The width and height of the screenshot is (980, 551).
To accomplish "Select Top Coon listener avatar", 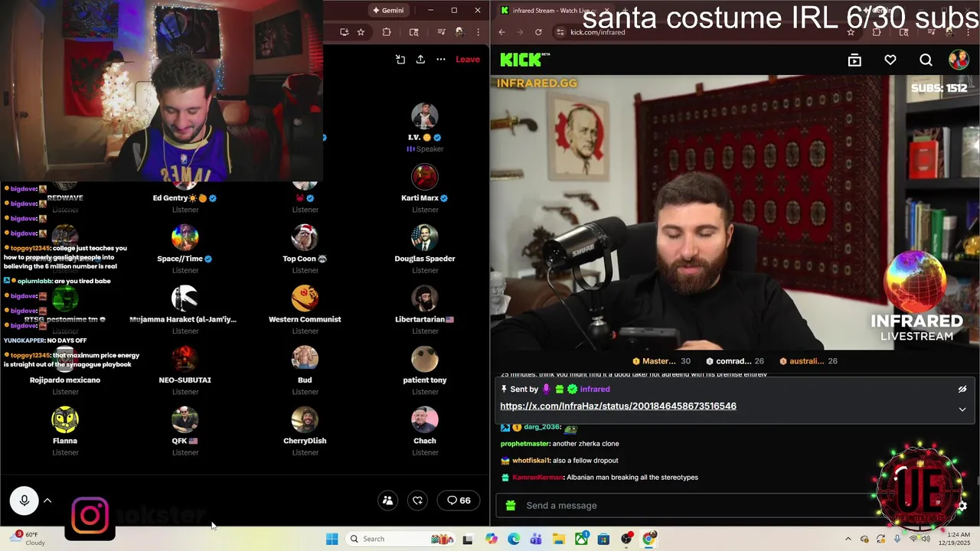I will 305,238.
